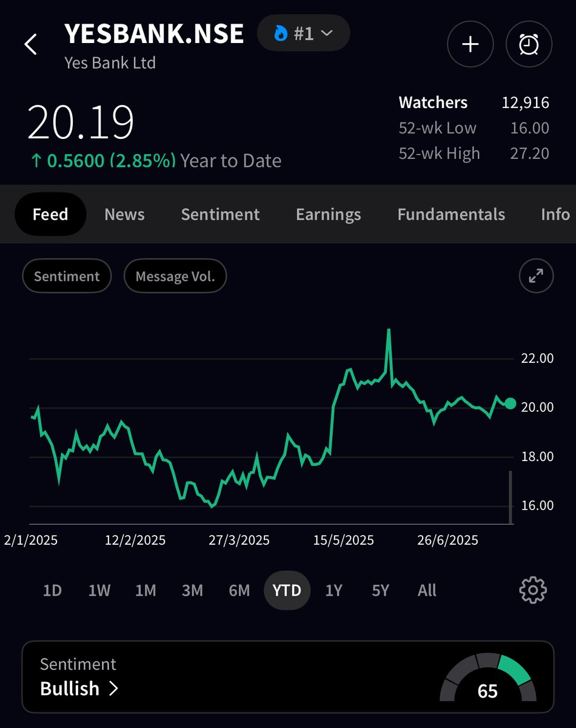Select the 5Y chart range
This screenshot has width=576, height=728.
click(x=380, y=590)
